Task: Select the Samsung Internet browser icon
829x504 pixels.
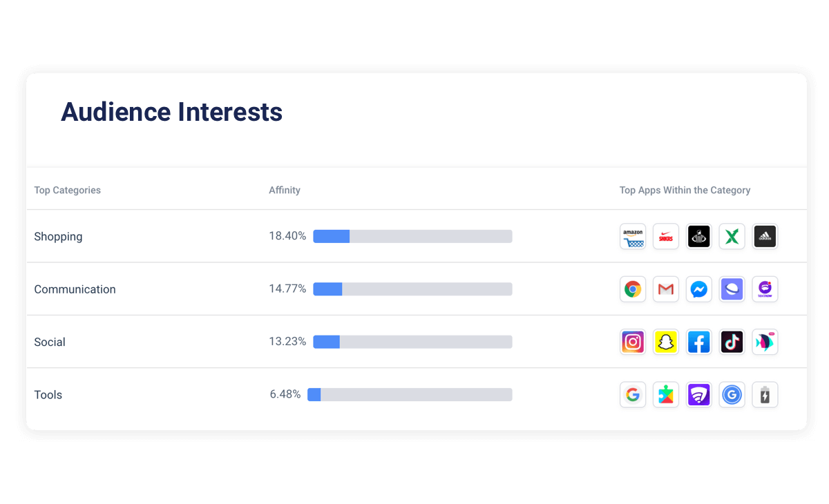Action: tap(732, 289)
